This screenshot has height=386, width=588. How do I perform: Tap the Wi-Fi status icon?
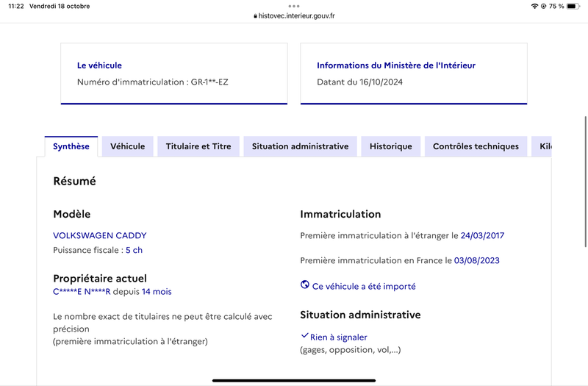pos(535,6)
